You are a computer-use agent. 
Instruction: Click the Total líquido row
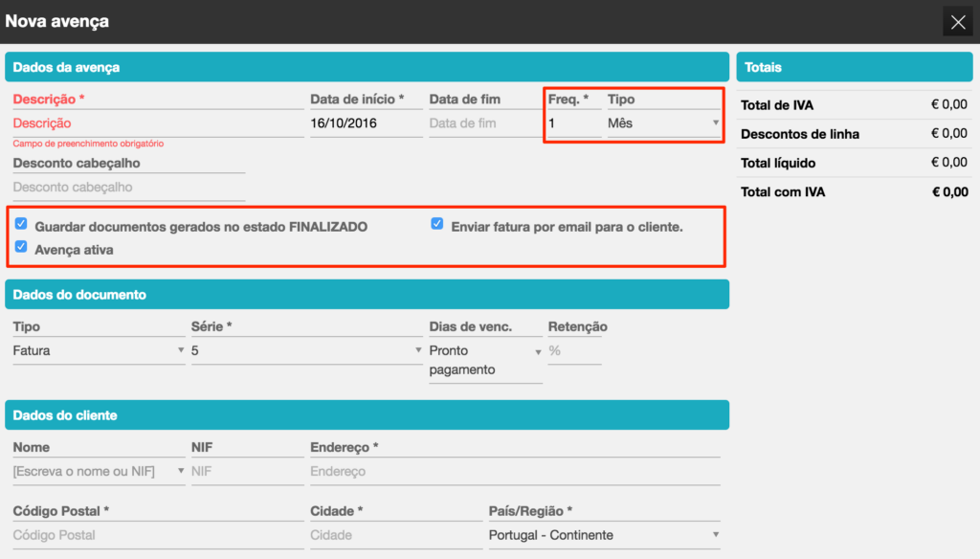(855, 163)
